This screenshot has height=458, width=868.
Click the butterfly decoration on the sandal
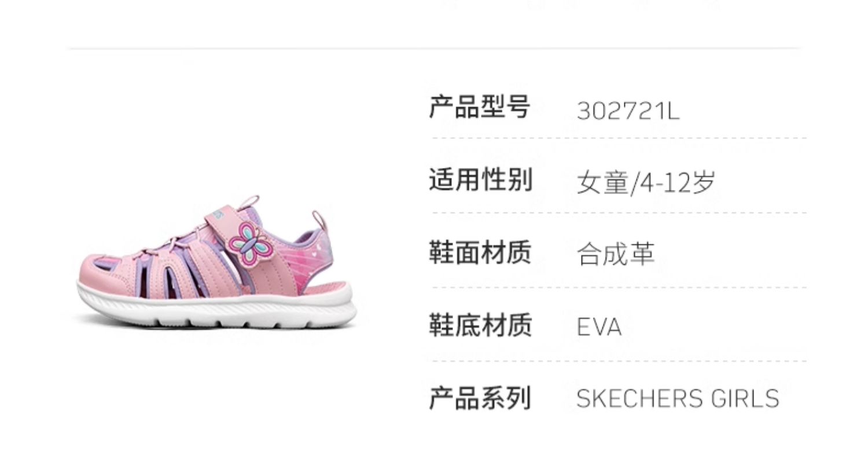249,244
